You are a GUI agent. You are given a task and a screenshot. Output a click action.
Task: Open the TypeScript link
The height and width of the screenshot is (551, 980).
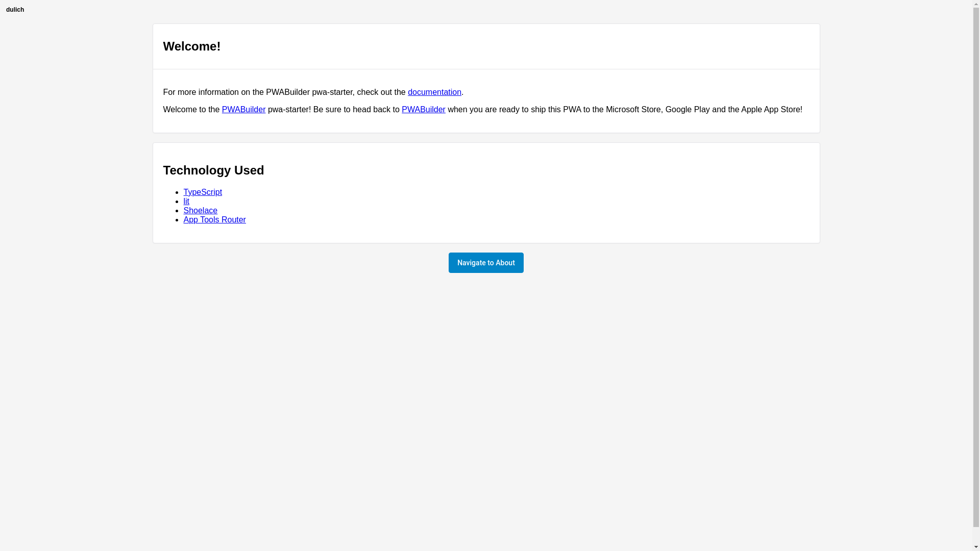point(203,192)
